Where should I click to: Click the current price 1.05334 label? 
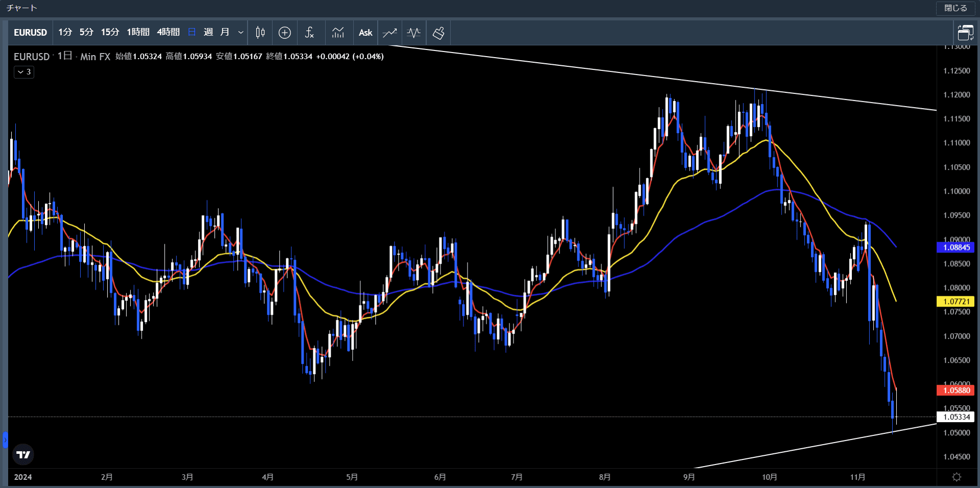click(956, 417)
